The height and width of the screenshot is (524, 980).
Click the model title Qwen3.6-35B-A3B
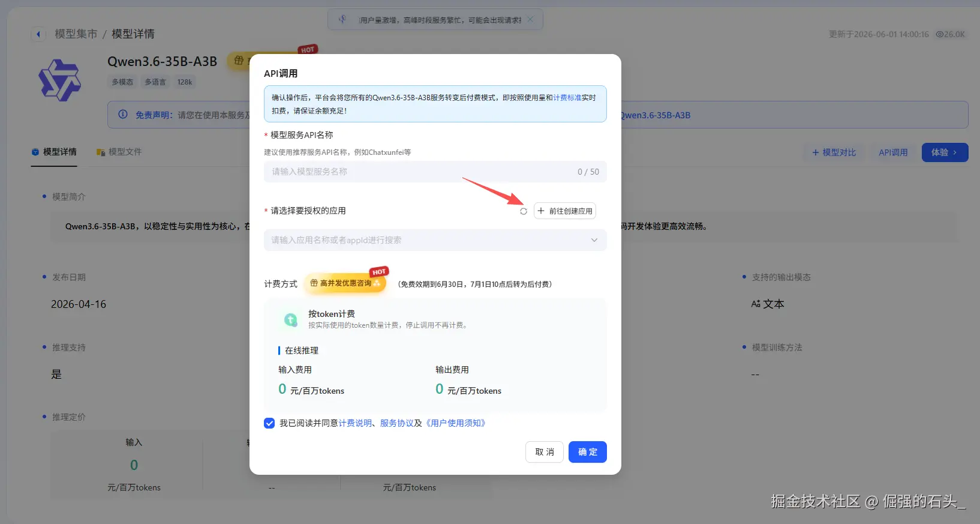pos(163,61)
